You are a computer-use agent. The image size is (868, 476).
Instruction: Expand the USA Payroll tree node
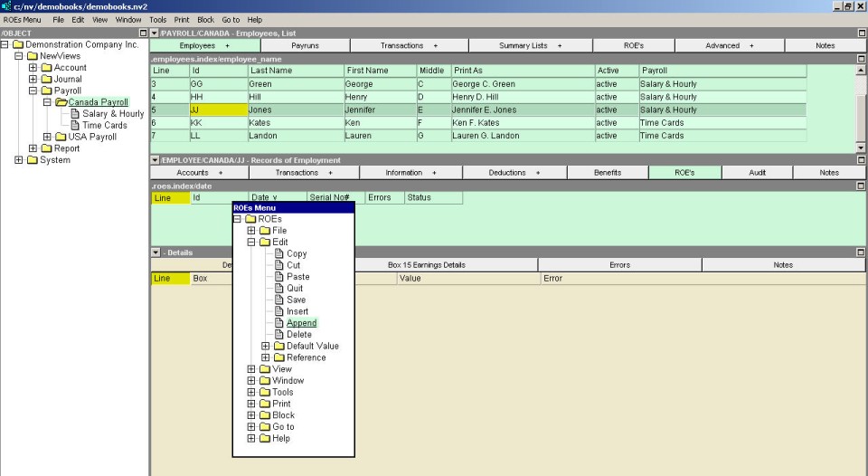48,138
